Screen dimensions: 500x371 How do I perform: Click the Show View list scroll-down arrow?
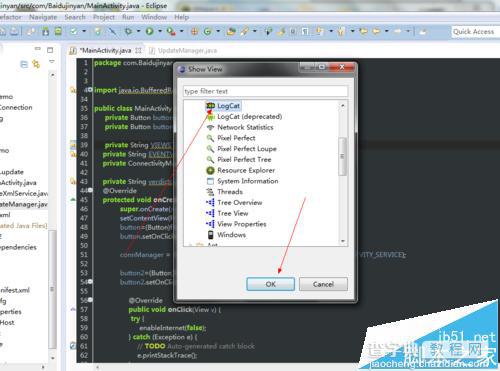point(343,241)
